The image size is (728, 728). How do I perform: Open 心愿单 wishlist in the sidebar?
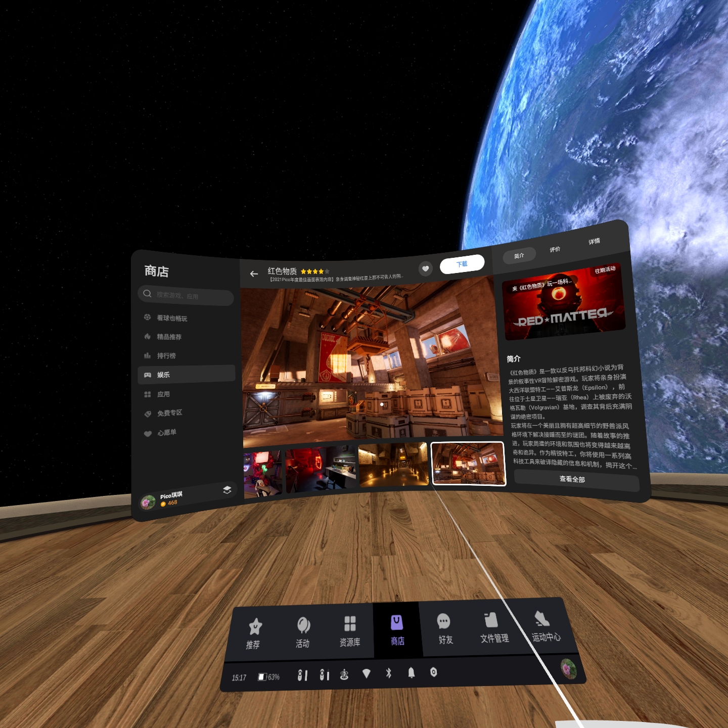(x=187, y=433)
